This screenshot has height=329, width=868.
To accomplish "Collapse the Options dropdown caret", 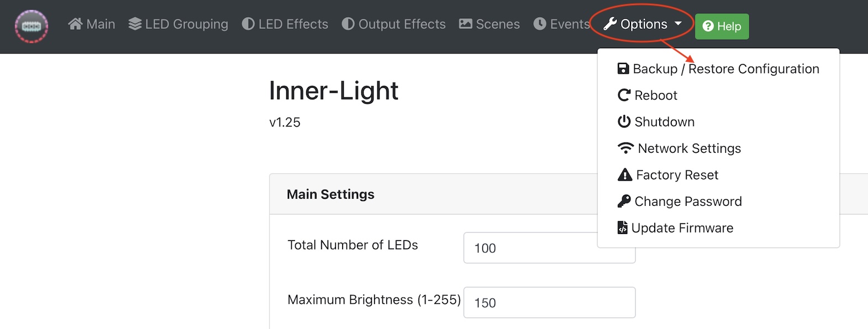I will click(x=678, y=24).
